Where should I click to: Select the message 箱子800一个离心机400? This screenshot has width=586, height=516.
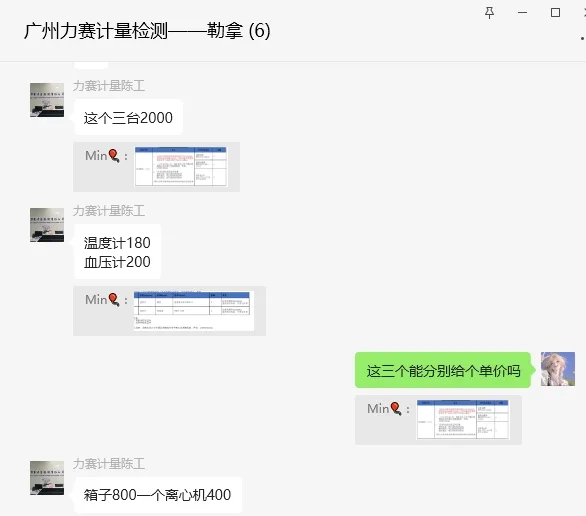[157, 495]
